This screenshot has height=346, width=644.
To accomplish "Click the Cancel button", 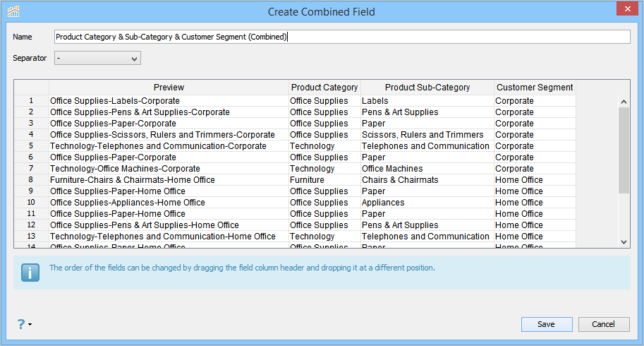I will pyautogui.click(x=603, y=324).
